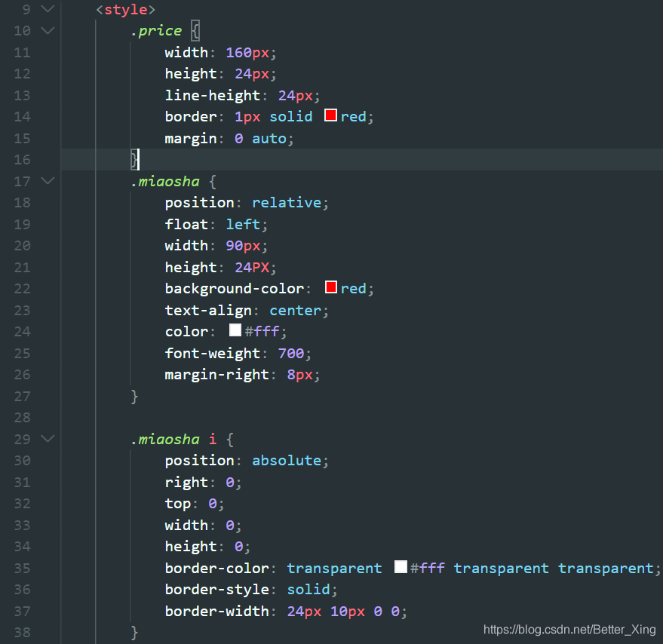Image resolution: width=663 pixels, height=644 pixels.
Task: Click the float property on line 19
Action: tap(186, 225)
